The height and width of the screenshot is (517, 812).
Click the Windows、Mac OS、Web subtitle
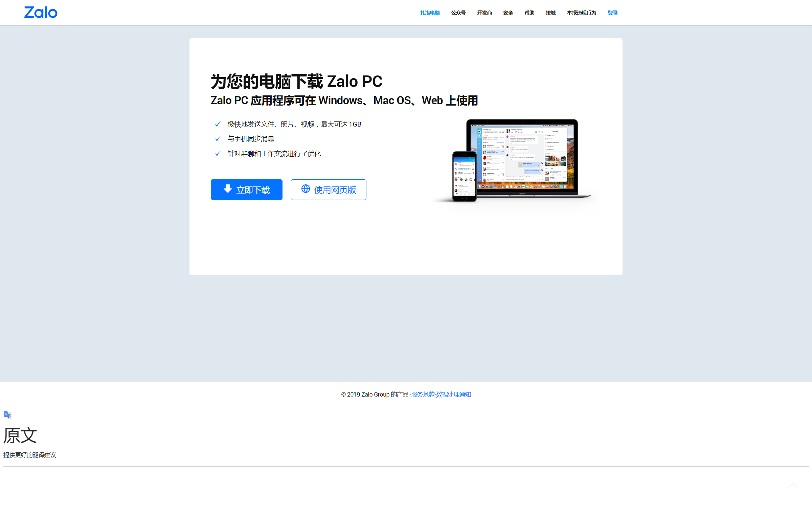pyautogui.click(x=344, y=100)
